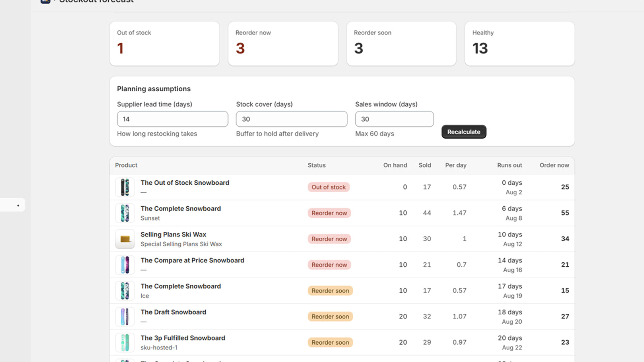The image size is (644, 362).
Task: Open the 3p Fulfilled Snowboard thumbnail
Action: click(125, 342)
